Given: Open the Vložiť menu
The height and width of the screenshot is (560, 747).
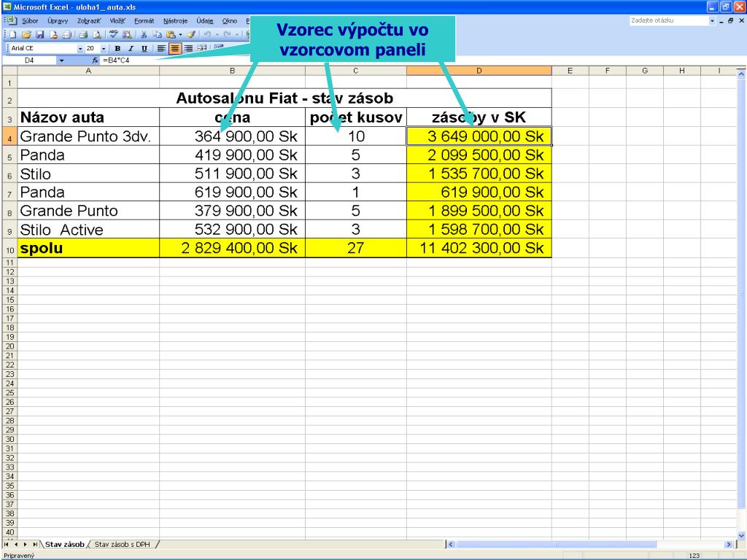Looking at the screenshot, I should (x=117, y=21).
